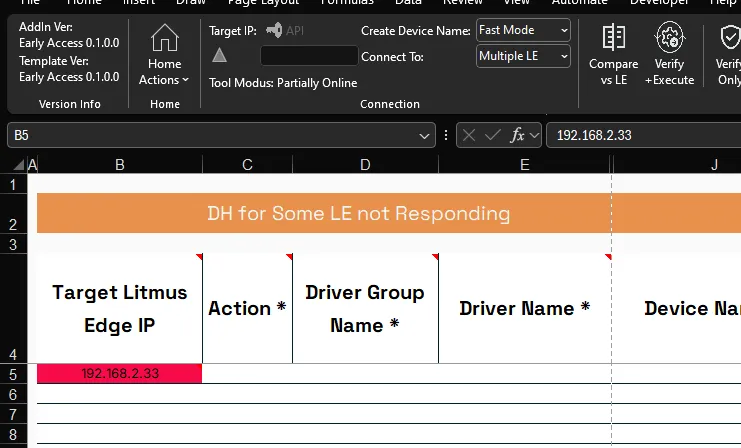Open the Draw ribbon tab
741x448 pixels.
tap(191, 2)
